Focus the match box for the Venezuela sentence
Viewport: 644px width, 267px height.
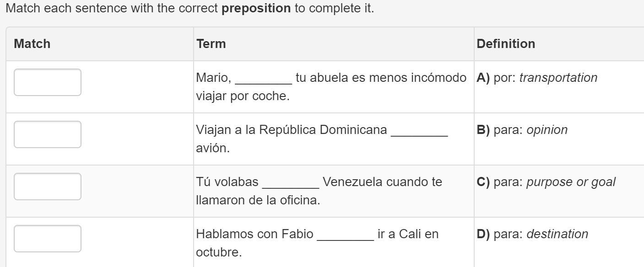48,187
